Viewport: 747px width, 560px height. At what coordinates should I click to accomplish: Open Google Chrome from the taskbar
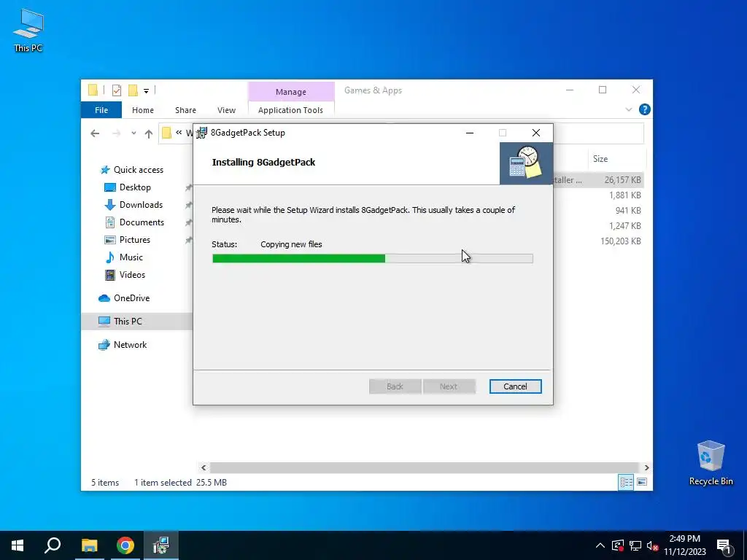(125, 545)
